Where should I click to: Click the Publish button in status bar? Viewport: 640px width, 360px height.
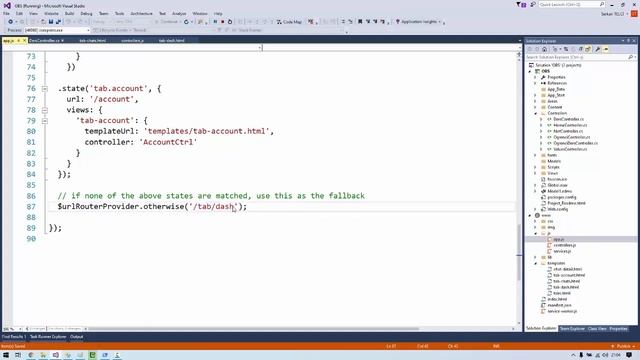pyautogui.click(x=623, y=346)
